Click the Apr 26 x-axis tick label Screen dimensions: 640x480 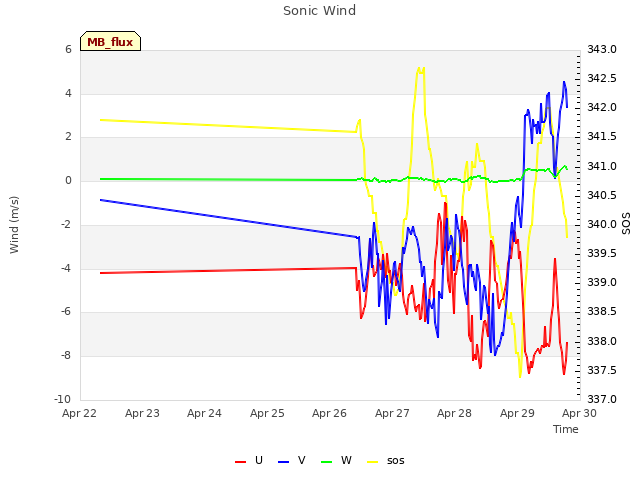(x=329, y=413)
